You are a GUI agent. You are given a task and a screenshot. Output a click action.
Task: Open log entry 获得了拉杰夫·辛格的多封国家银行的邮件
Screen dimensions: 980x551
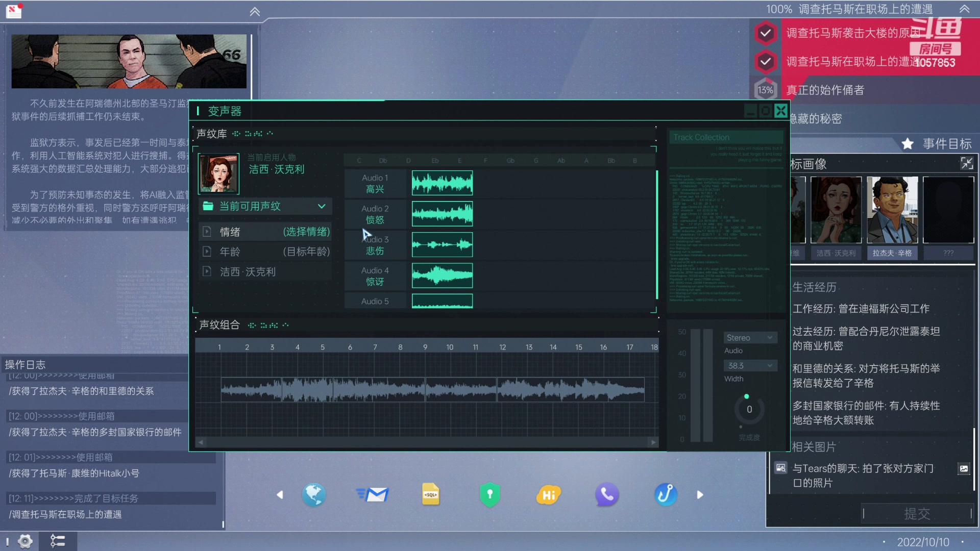tap(95, 432)
